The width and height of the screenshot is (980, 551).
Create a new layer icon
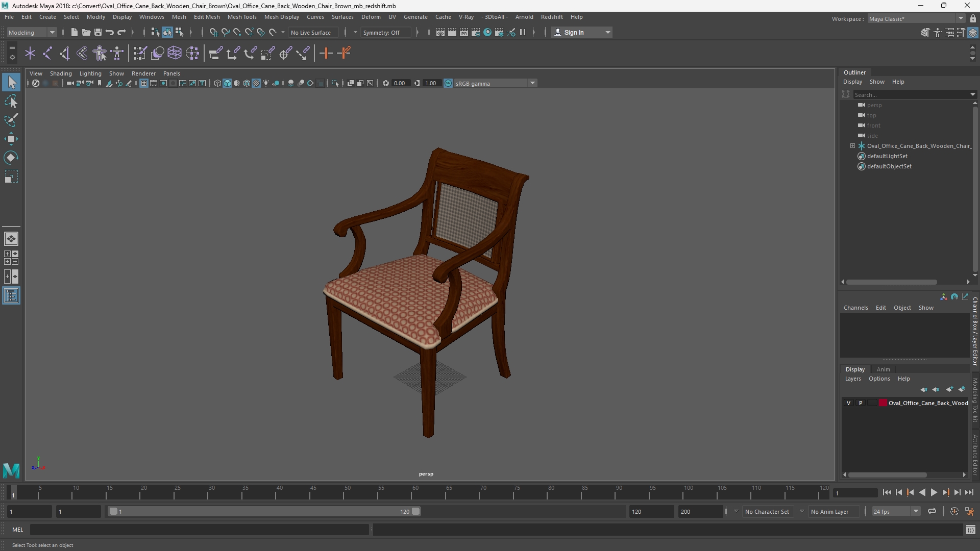click(949, 389)
